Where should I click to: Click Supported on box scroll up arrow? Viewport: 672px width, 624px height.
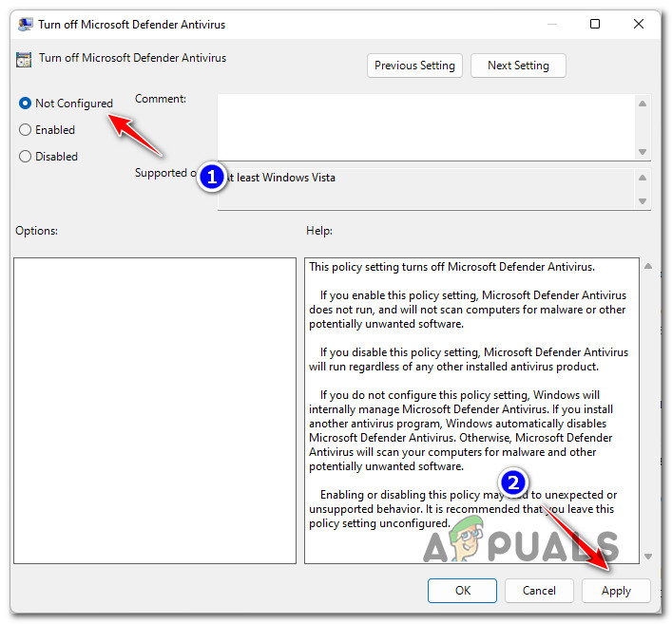pyautogui.click(x=643, y=178)
